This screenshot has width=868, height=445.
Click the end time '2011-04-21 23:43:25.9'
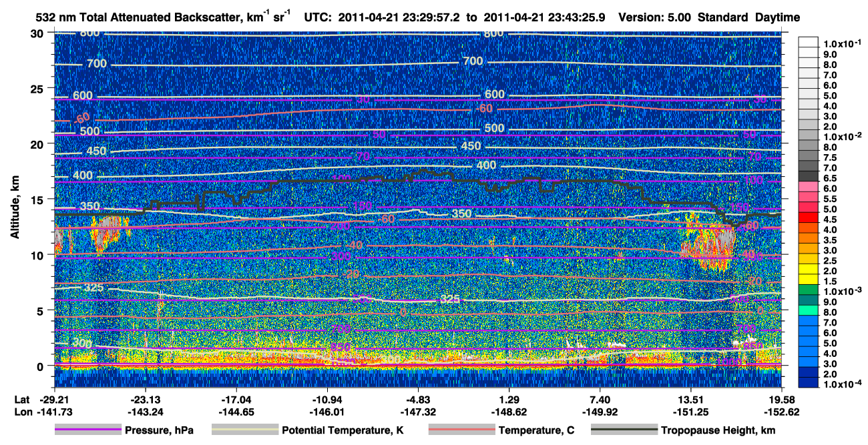pos(544,18)
